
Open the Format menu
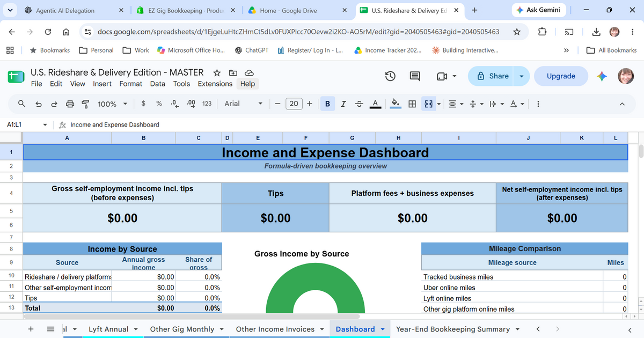[131, 84]
